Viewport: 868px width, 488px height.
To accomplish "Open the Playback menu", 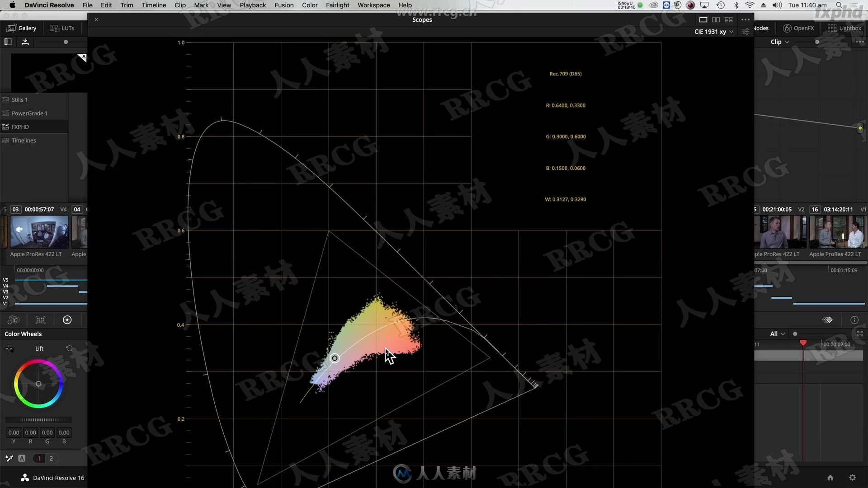I will [x=253, y=5].
